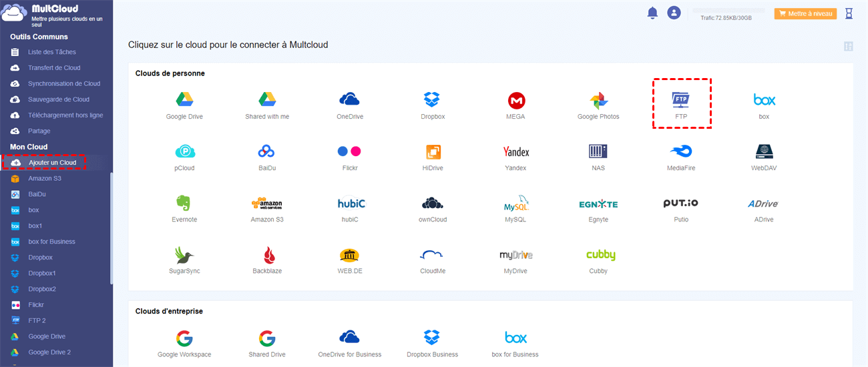Choose OneDrive for Business icon
868x367 pixels.
tap(350, 344)
